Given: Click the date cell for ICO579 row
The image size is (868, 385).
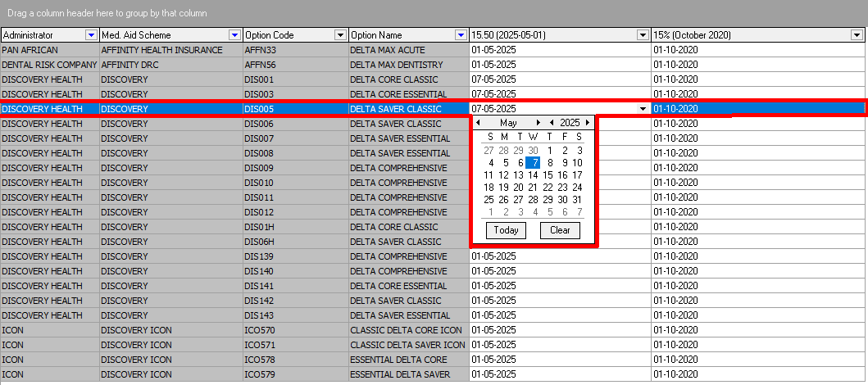Looking at the screenshot, I should (560, 374).
